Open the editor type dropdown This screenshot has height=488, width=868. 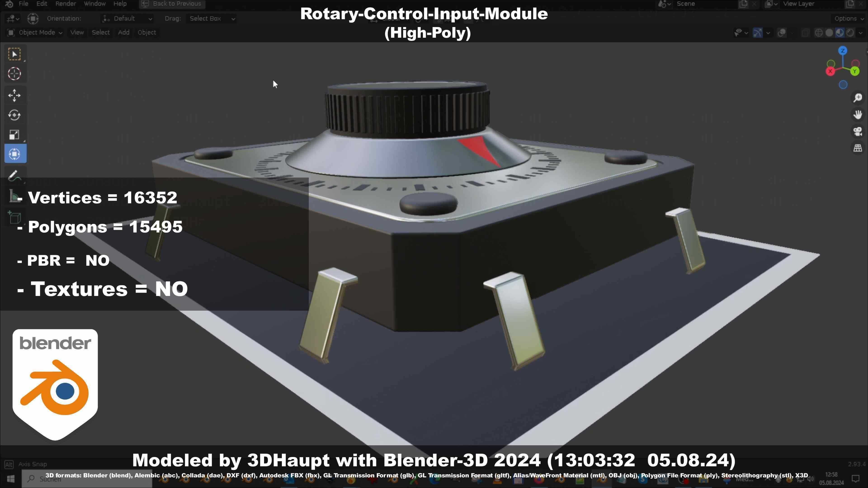pos(13,19)
